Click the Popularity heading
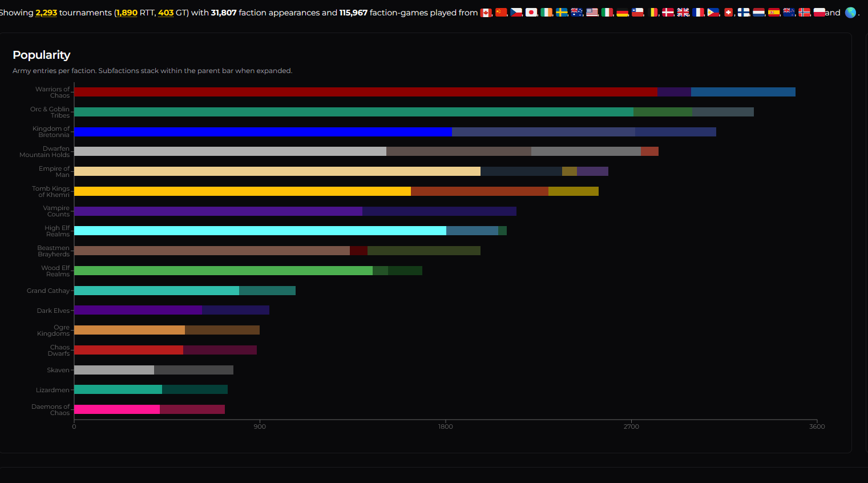The image size is (868, 483). (x=42, y=55)
